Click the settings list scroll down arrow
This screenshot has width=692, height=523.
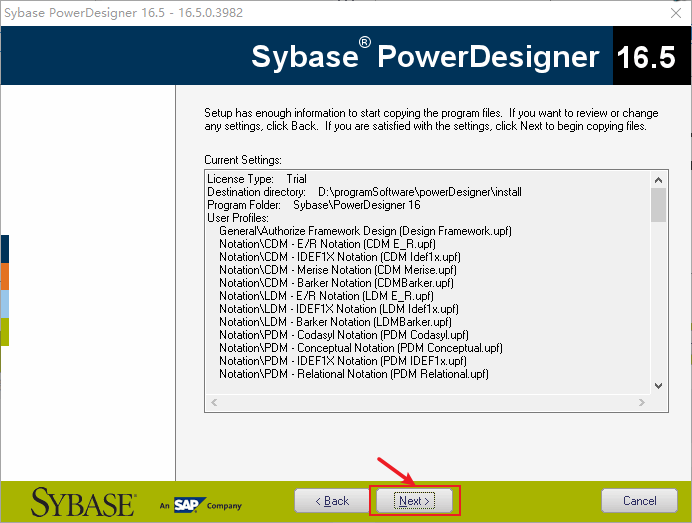coord(658,386)
